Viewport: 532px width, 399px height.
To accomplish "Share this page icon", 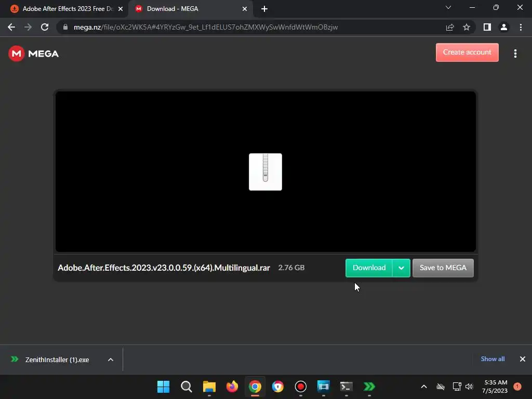I will pyautogui.click(x=450, y=27).
